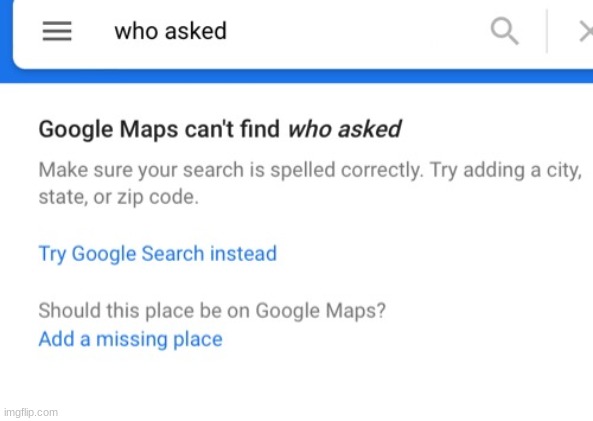
Task: Click the 'state, or zip code.' line
Action: click(119, 197)
